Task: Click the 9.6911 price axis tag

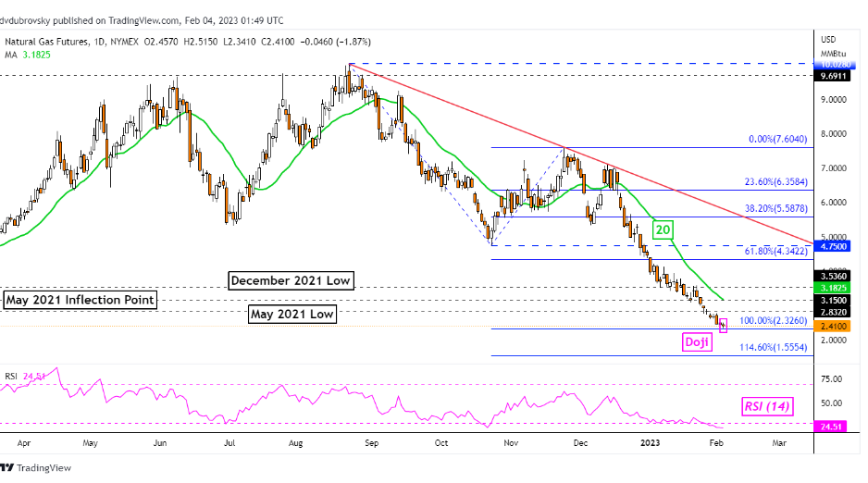Action: [832, 76]
